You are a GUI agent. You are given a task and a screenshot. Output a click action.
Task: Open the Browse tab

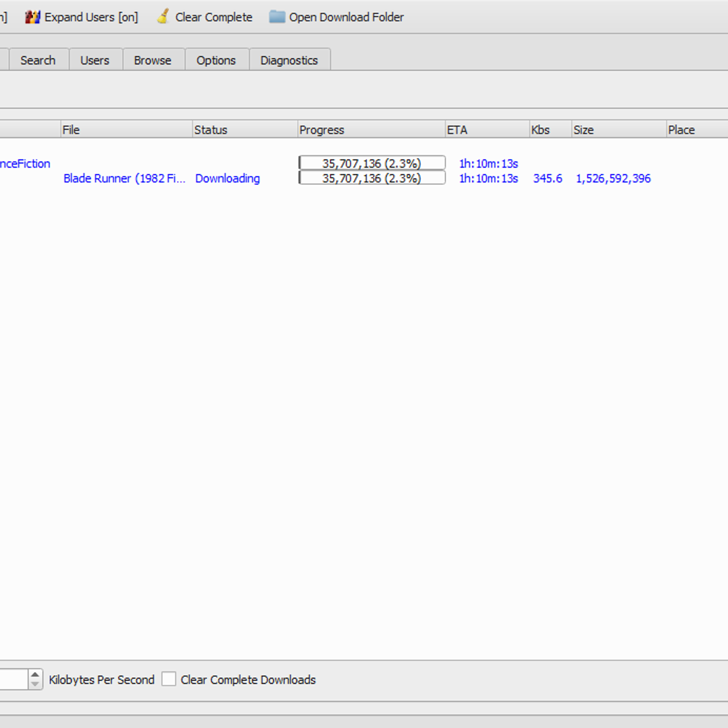[153, 60]
